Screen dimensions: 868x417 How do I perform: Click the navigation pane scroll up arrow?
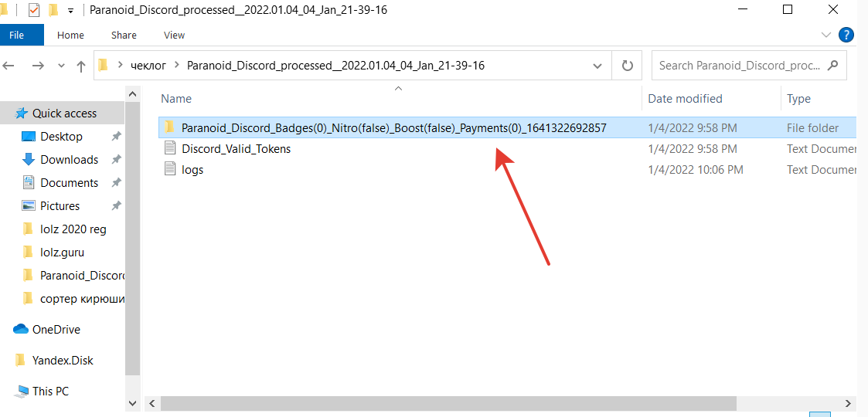tap(132, 94)
